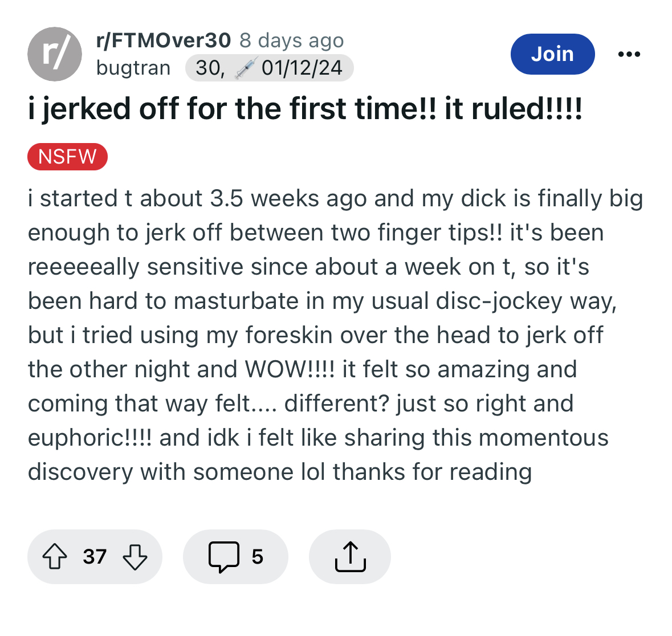Screen dimensions: 672x636
Task: Open the three-dot overflow menu
Action: tap(629, 54)
